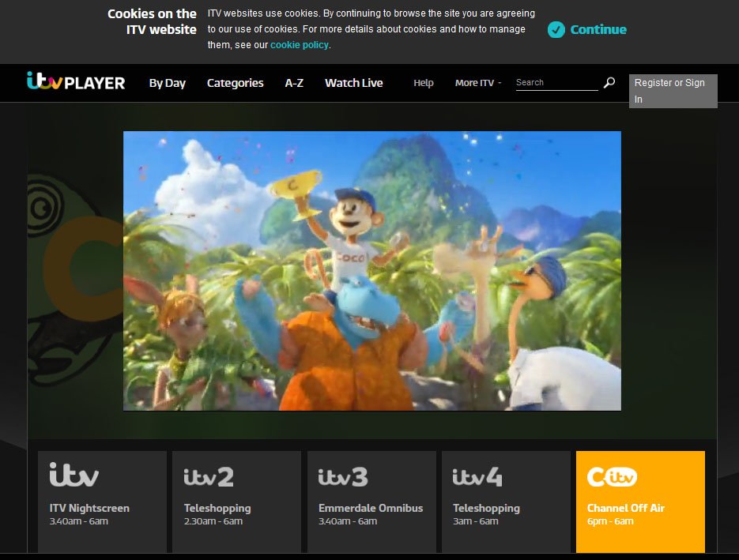Click the 3.40am - 6am time under Emmerdale Omnibus
739x560 pixels.
point(348,521)
